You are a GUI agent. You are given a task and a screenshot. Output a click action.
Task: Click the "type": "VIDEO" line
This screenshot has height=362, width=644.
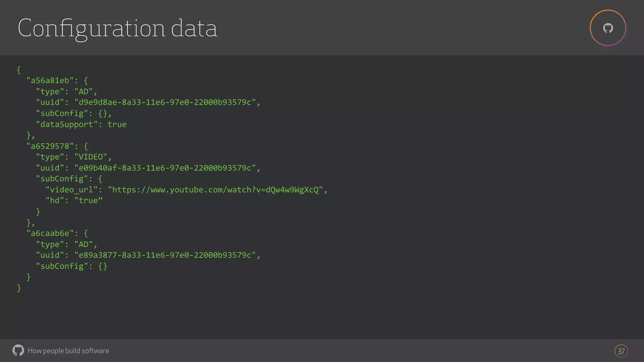pyautogui.click(x=74, y=157)
